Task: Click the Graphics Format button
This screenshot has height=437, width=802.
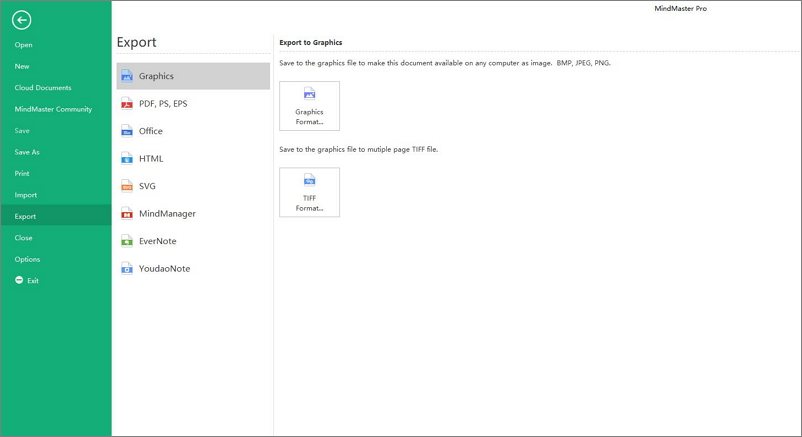Action: point(309,106)
